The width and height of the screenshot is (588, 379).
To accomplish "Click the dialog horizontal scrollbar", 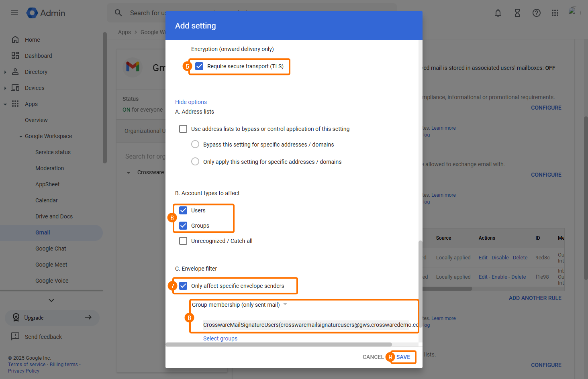I will pyautogui.click(x=279, y=344).
